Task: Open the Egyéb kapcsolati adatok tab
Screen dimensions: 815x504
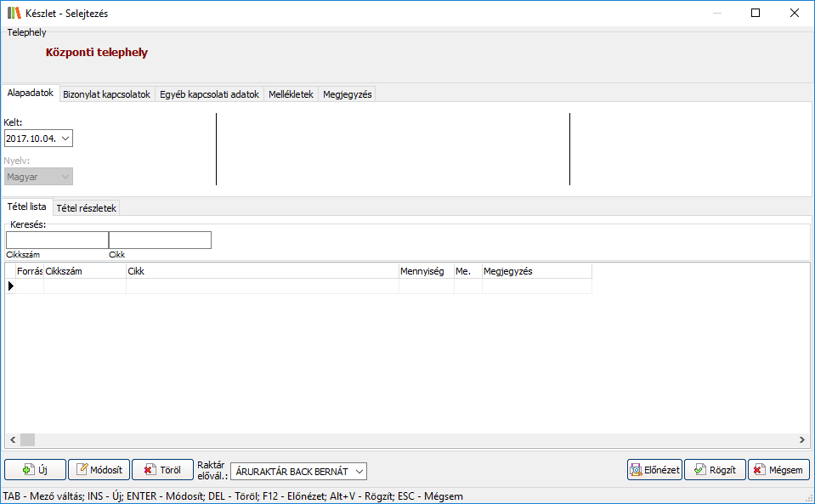Action: point(209,94)
